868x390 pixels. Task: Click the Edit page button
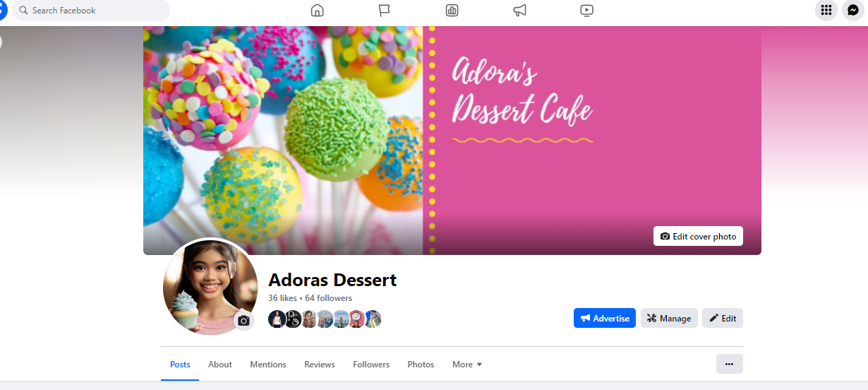click(723, 318)
